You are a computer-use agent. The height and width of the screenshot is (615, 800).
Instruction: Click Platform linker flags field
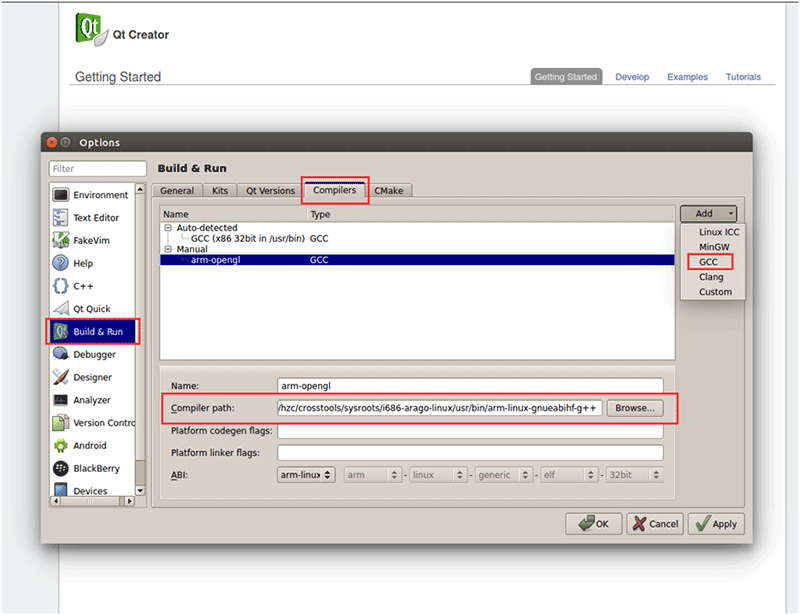[x=470, y=453]
